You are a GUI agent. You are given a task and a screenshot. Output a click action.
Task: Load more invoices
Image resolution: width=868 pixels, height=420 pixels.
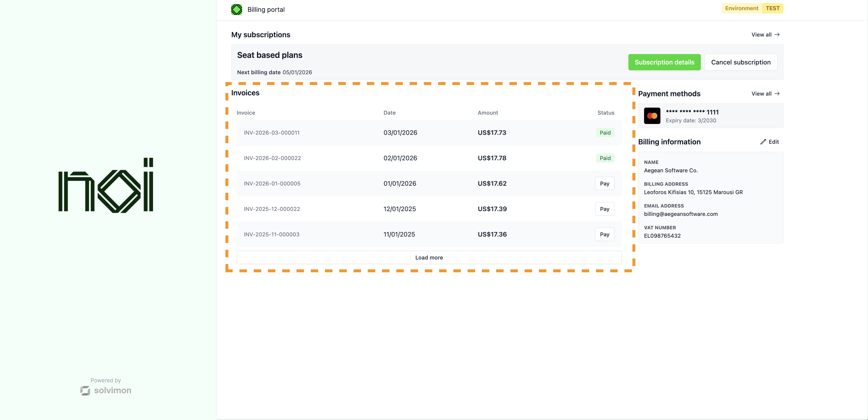[x=429, y=258]
